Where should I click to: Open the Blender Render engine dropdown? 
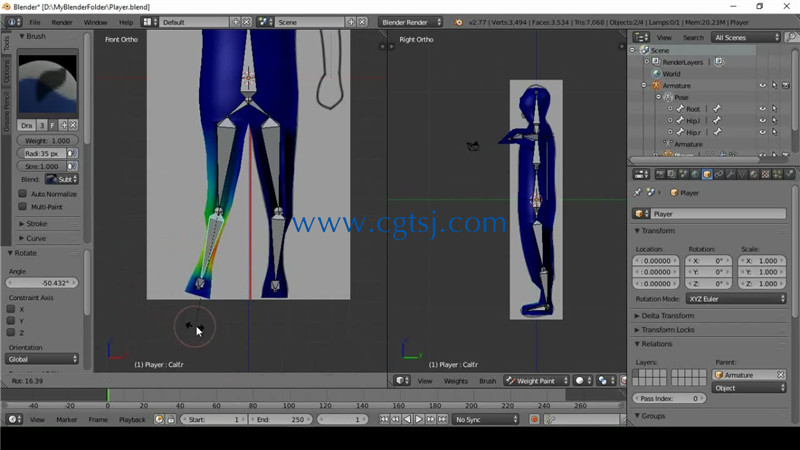[411, 22]
